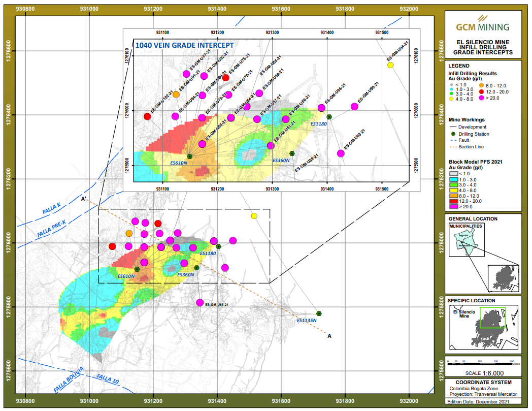Click the orange ES-GM-U91-21 intercept in inset
This screenshot has height=411, width=532.
(x=176, y=94)
